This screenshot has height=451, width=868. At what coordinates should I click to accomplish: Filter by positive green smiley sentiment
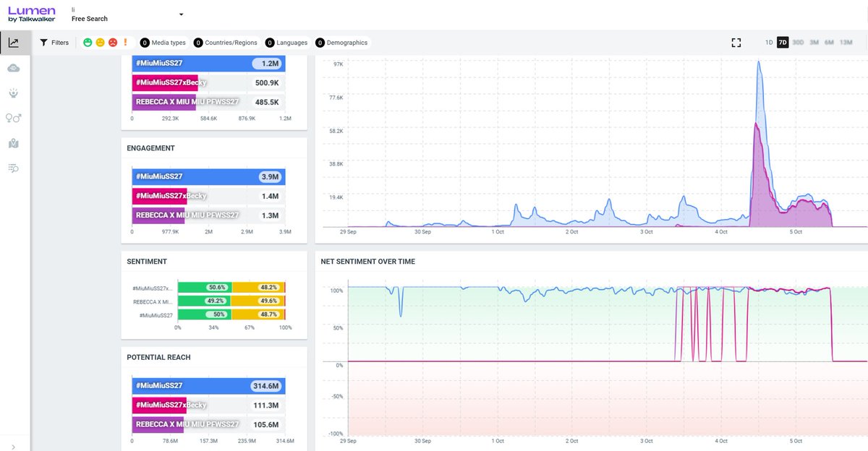[88, 43]
